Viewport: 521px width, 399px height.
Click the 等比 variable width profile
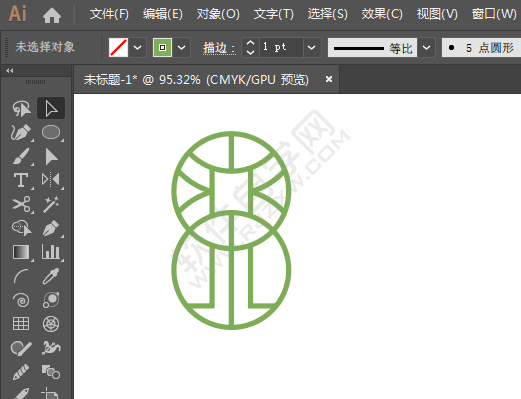pos(372,48)
